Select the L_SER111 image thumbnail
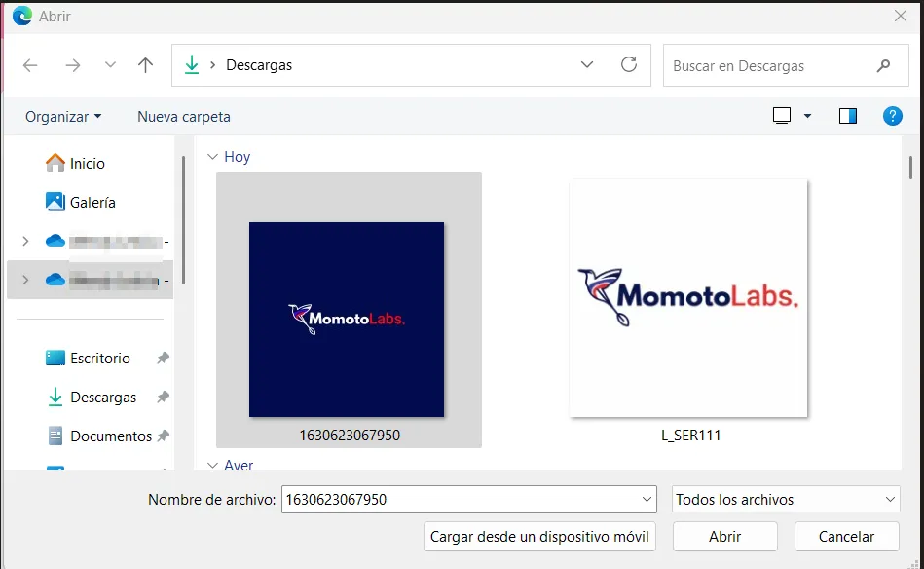 [x=688, y=298]
